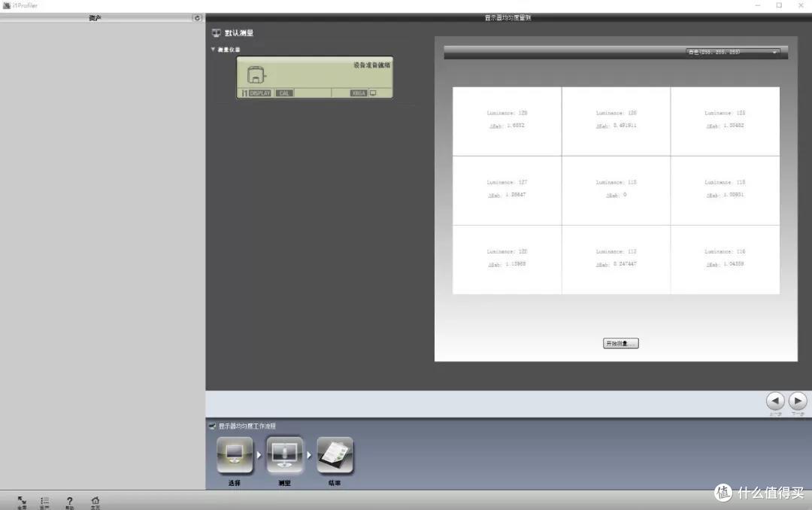
Task: Go to the next step with the right arrow
Action: click(x=798, y=401)
